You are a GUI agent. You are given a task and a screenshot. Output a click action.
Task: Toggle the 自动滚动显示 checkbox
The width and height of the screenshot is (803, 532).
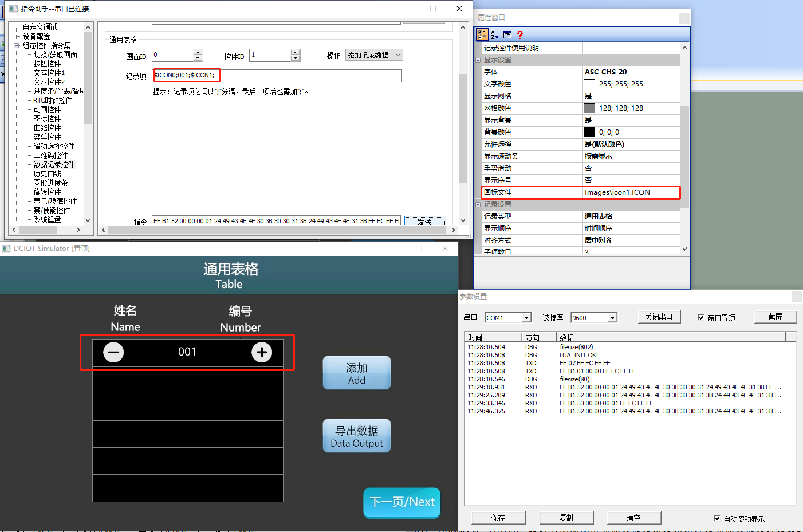pyautogui.click(x=717, y=518)
